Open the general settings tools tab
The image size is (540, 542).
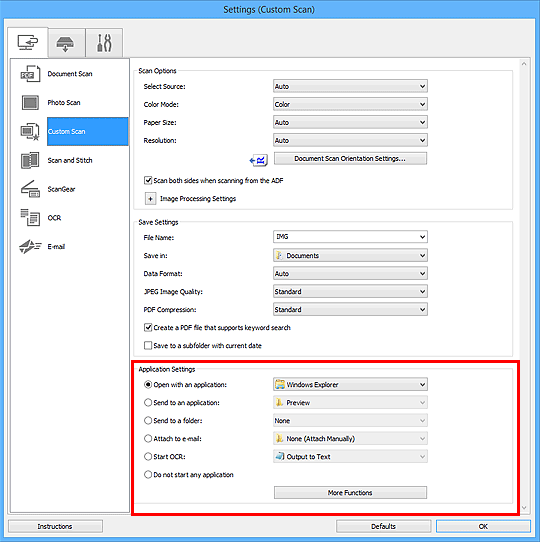click(x=104, y=44)
